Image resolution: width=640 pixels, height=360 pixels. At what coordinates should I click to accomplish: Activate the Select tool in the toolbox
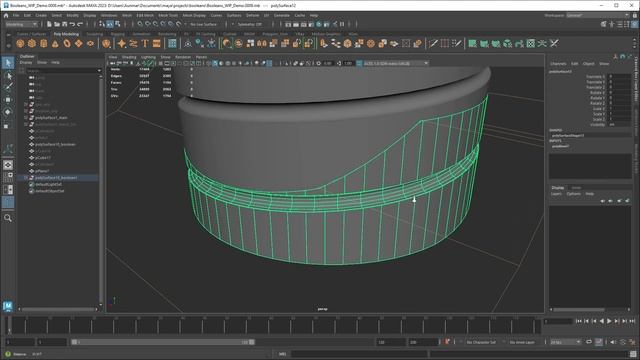[x=8, y=62]
